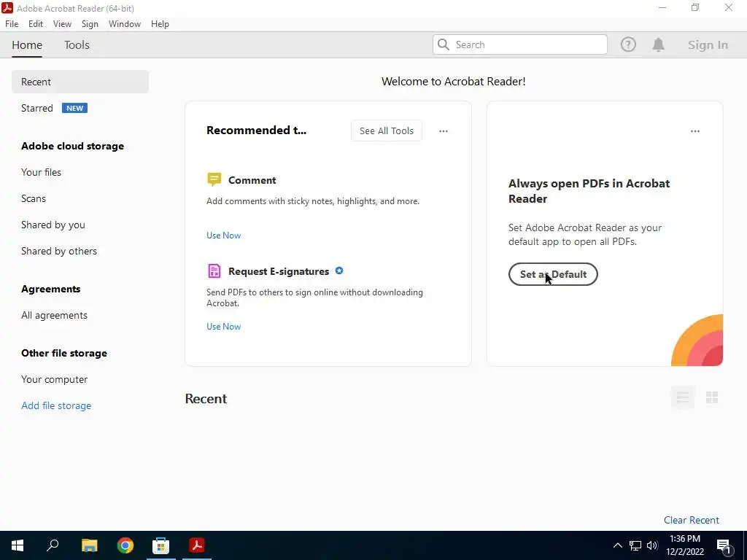Select the Home tab
This screenshot has width=747, height=560.
27,44
